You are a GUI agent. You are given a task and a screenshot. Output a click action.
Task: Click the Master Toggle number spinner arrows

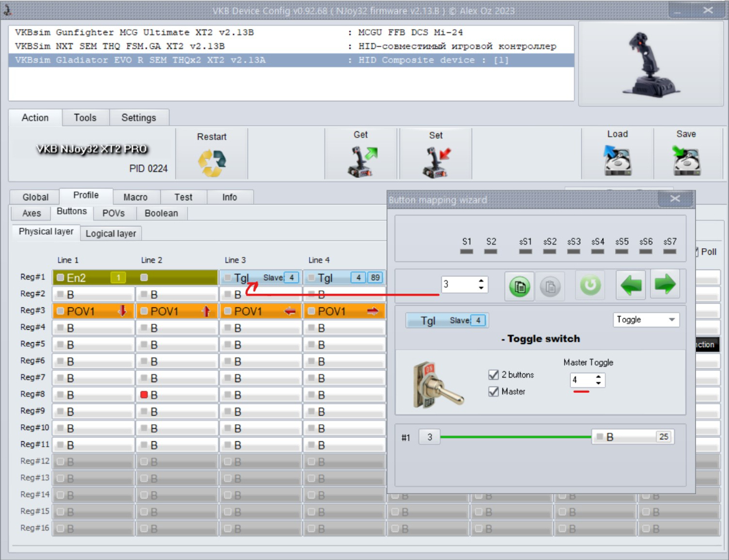[x=598, y=380]
